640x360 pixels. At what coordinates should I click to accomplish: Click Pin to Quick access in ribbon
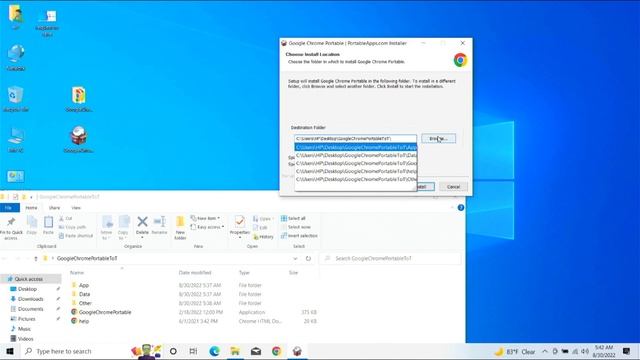pos(11,228)
